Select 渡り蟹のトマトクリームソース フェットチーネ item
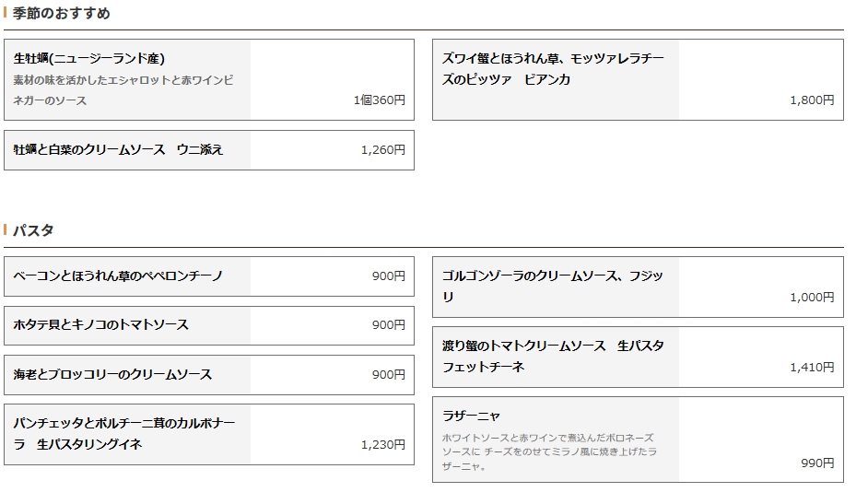The width and height of the screenshot is (856, 504). [x=638, y=357]
